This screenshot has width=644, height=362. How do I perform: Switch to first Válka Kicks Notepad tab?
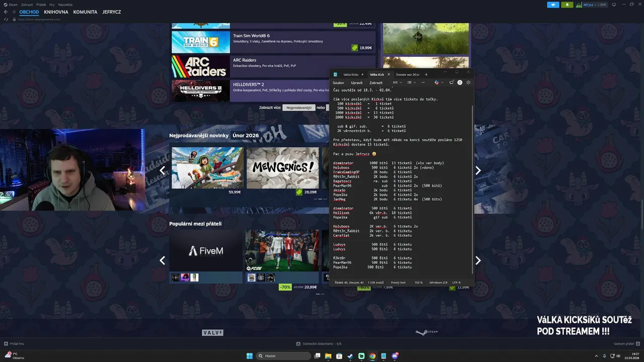point(351,74)
